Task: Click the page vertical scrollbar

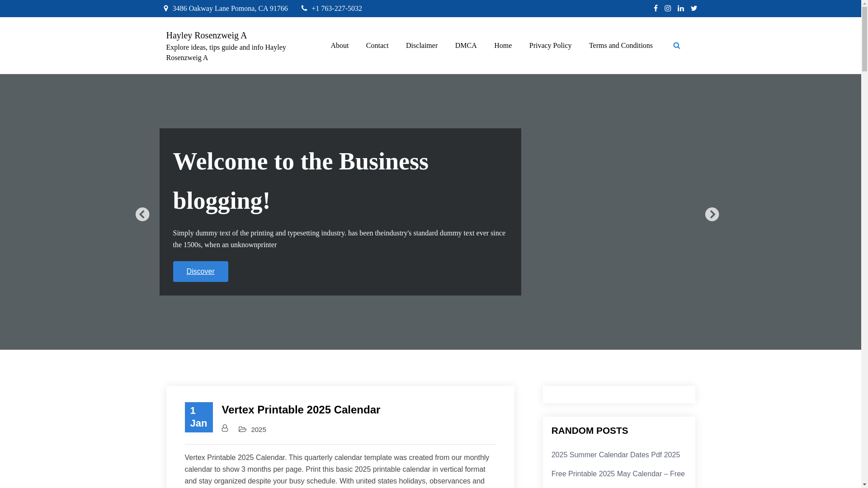Action: (x=864, y=244)
